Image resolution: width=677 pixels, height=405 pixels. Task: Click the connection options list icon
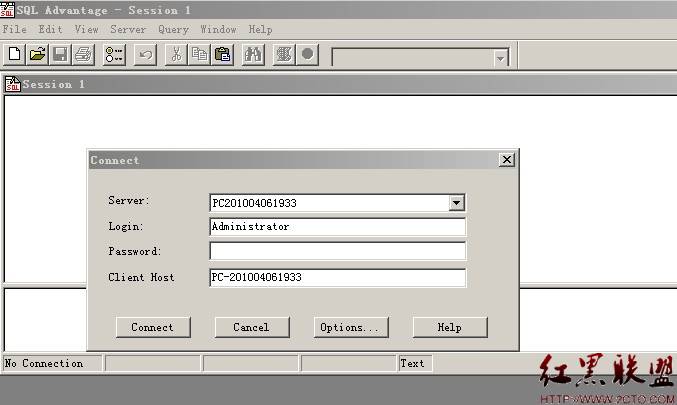click(114, 54)
